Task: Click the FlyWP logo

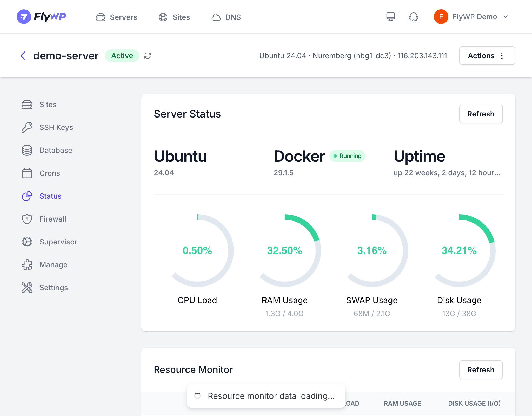Action: click(42, 17)
